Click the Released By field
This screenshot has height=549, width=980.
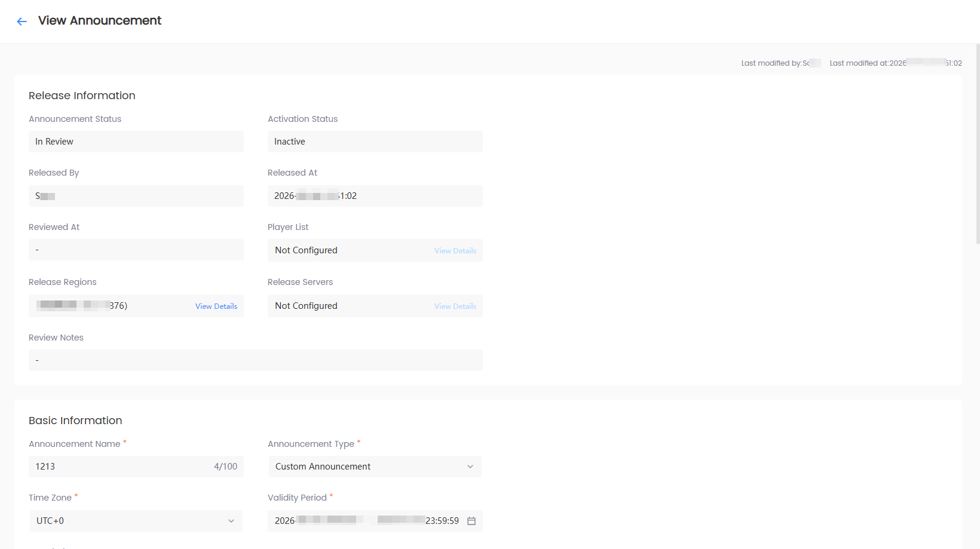[136, 196]
